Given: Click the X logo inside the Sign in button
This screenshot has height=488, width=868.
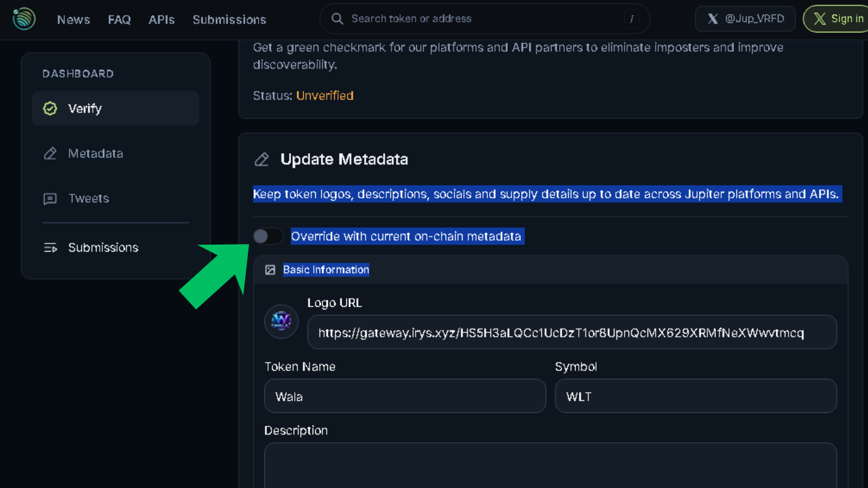Looking at the screenshot, I should pyautogui.click(x=822, y=18).
